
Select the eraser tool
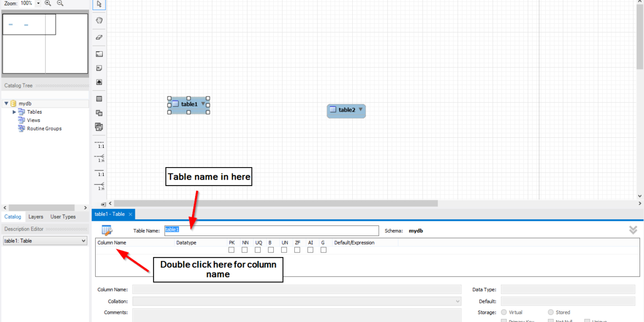click(x=99, y=37)
